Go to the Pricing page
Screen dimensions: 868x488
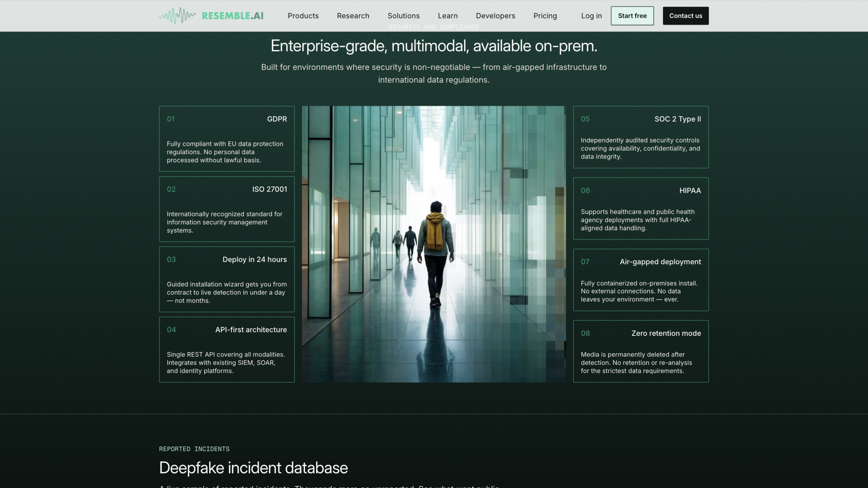click(x=545, y=16)
